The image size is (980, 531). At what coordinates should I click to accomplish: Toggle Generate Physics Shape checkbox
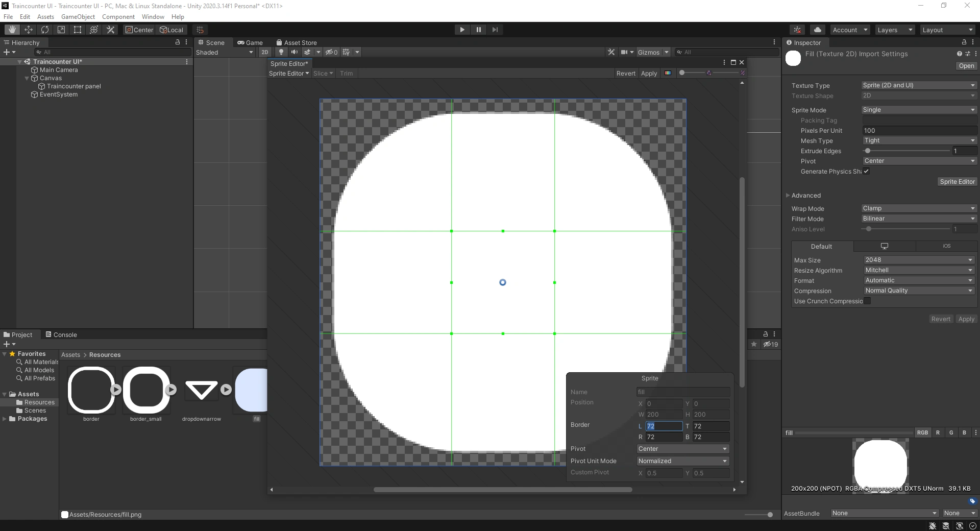tap(866, 172)
